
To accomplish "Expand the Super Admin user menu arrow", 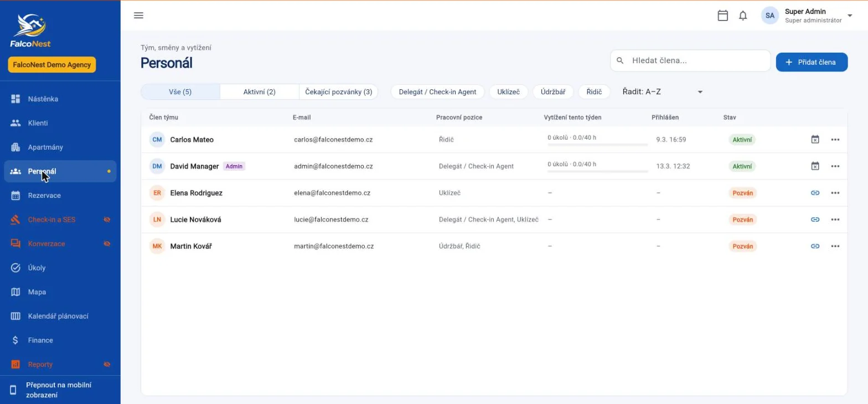I will tap(850, 16).
